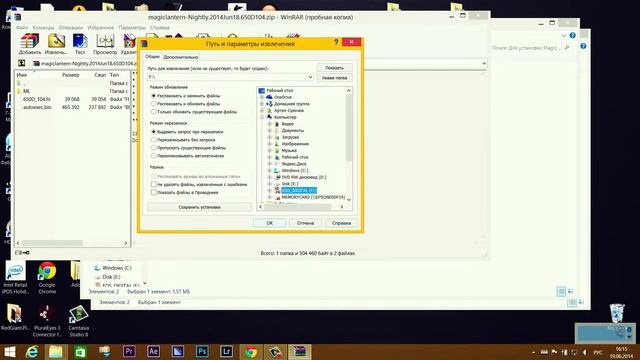640x360 pixels.
Task: Open the Справка menu in WinRAR
Action: [160, 27]
